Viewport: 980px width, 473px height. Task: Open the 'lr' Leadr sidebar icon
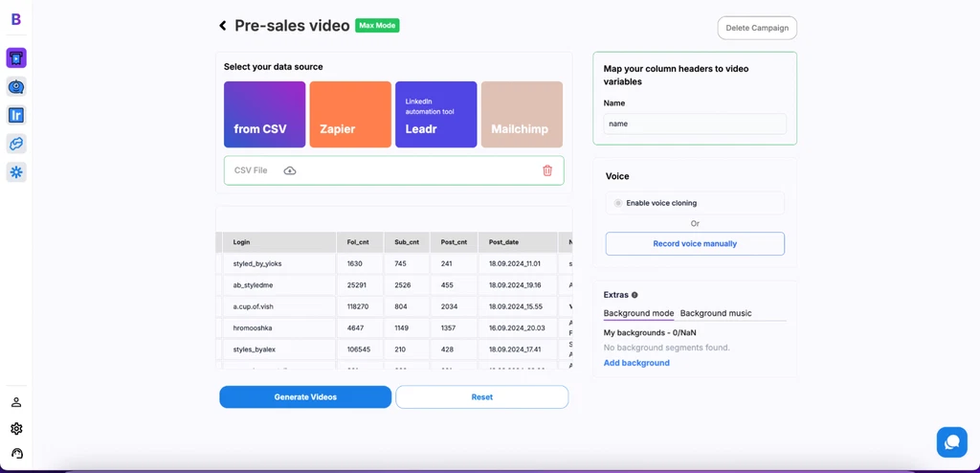tap(16, 115)
